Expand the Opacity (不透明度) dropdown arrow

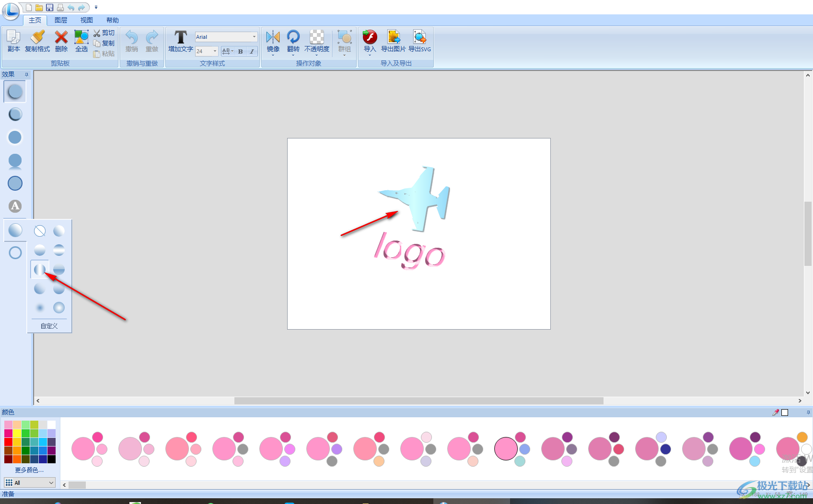click(x=317, y=55)
